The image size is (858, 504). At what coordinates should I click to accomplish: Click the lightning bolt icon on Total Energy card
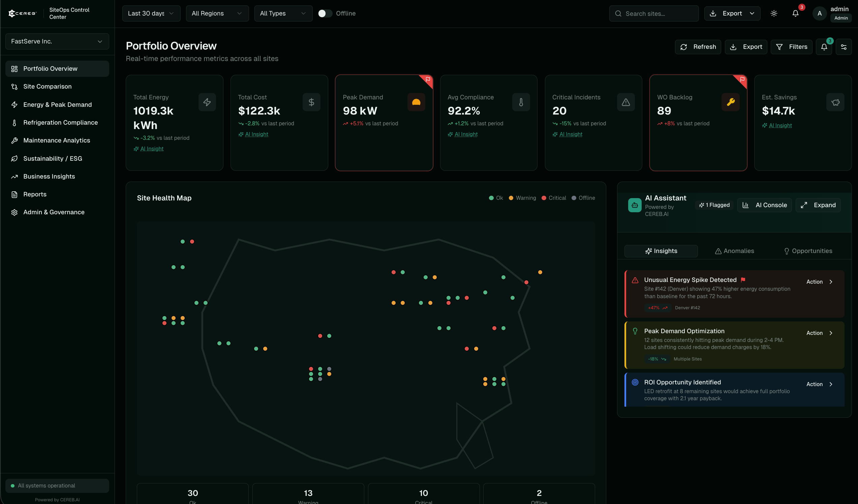pyautogui.click(x=207, y=102)
